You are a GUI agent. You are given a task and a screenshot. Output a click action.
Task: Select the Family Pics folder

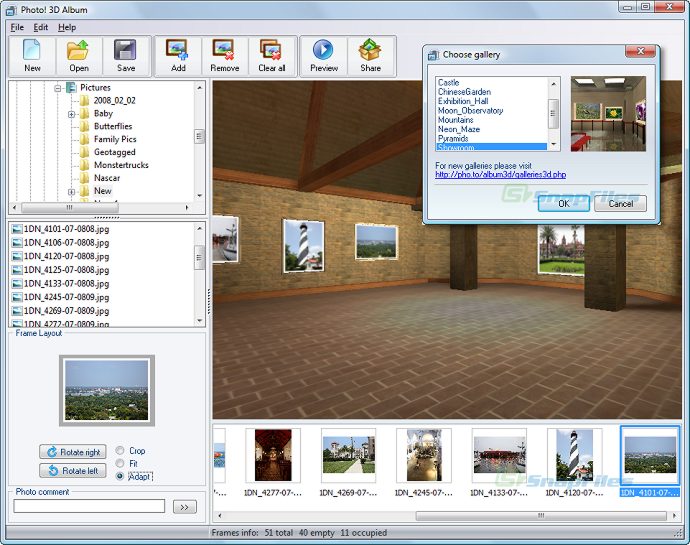114,139
